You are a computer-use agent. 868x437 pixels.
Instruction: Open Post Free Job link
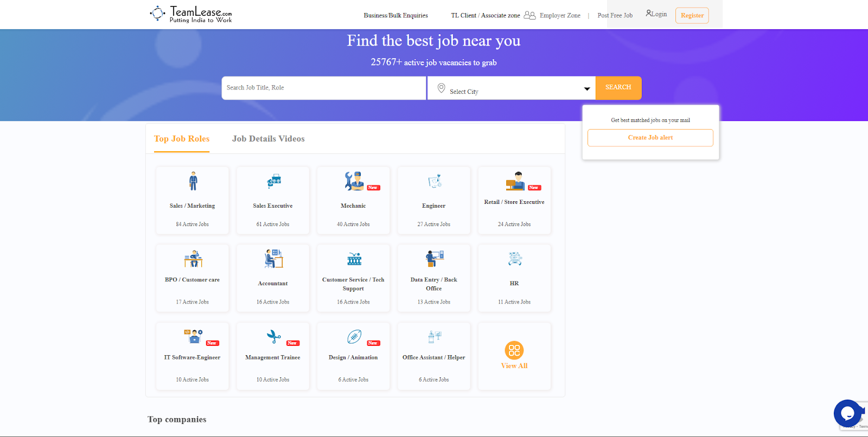point(615,15)
